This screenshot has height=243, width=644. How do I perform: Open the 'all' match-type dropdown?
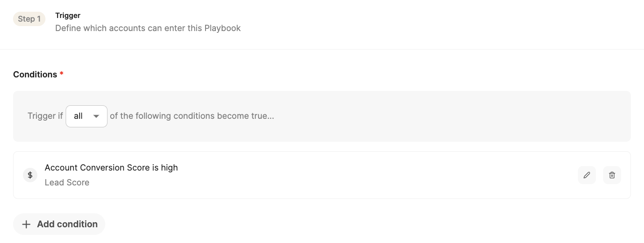pos(86,116)
